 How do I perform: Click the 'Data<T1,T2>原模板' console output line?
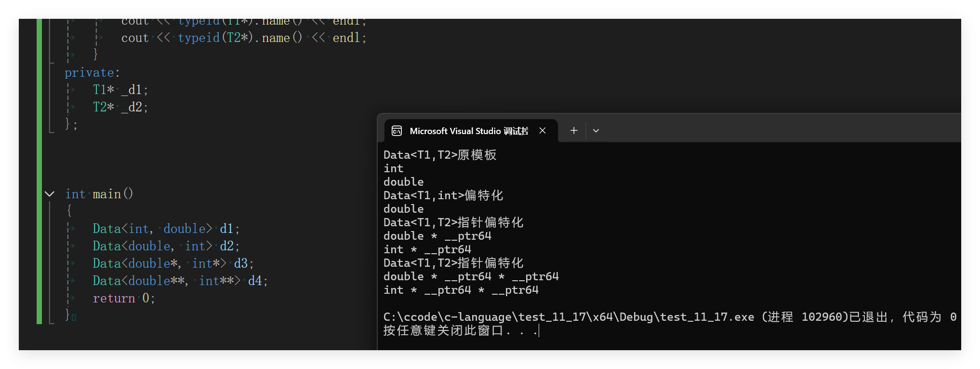point(440,155)
